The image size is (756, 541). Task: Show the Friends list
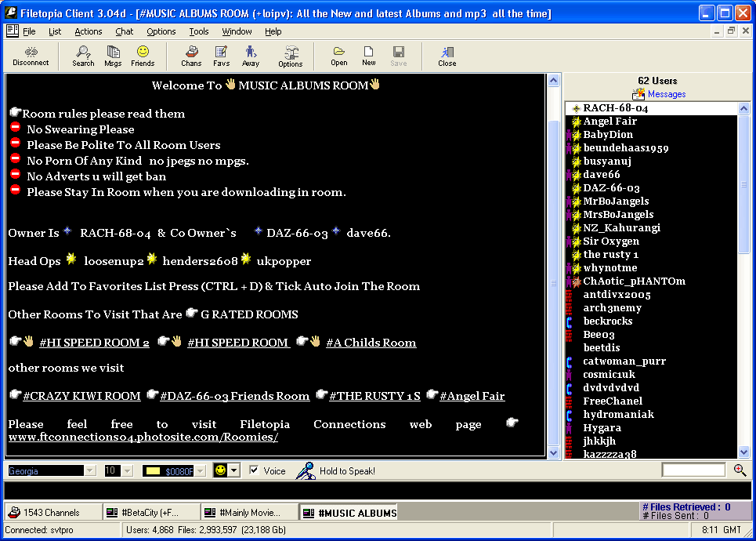(143, 56)
